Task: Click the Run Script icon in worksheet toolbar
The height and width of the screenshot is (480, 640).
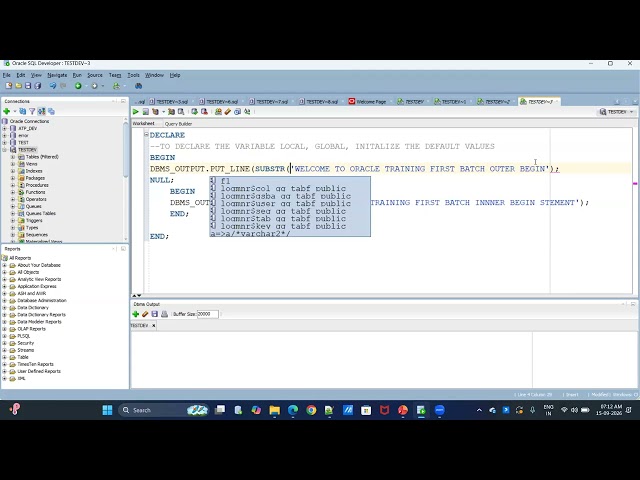Action: tap(145, 111)
